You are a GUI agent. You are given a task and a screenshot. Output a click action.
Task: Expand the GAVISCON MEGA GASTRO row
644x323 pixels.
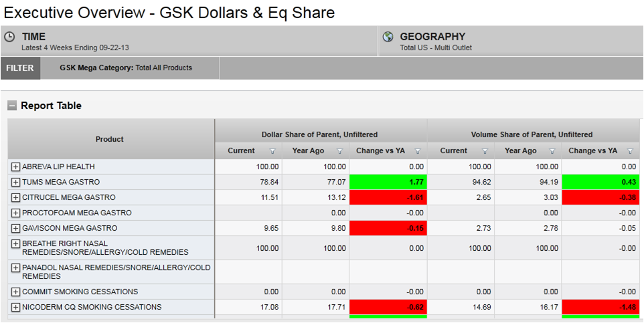(16, 228)
